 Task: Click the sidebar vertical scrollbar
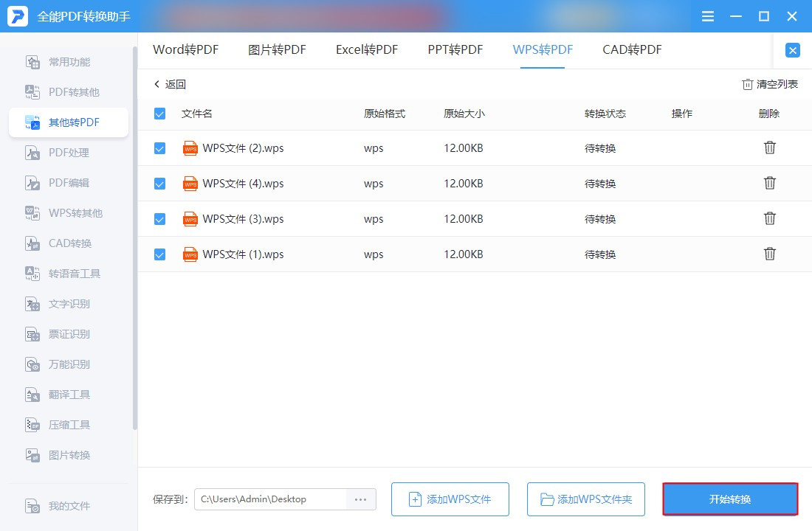[135, 238]
